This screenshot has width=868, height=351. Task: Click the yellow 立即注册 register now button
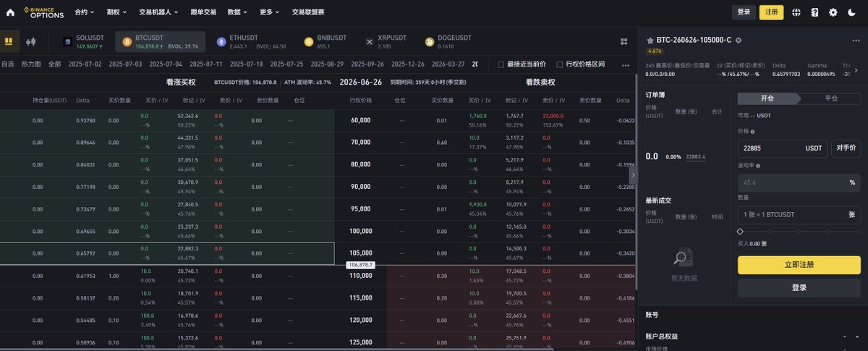[799, 265]
